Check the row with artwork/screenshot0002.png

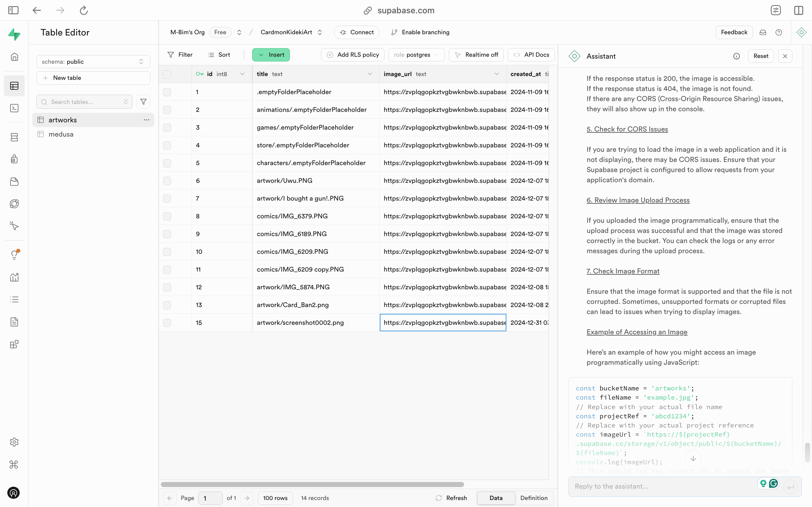[x=167, y=323]
